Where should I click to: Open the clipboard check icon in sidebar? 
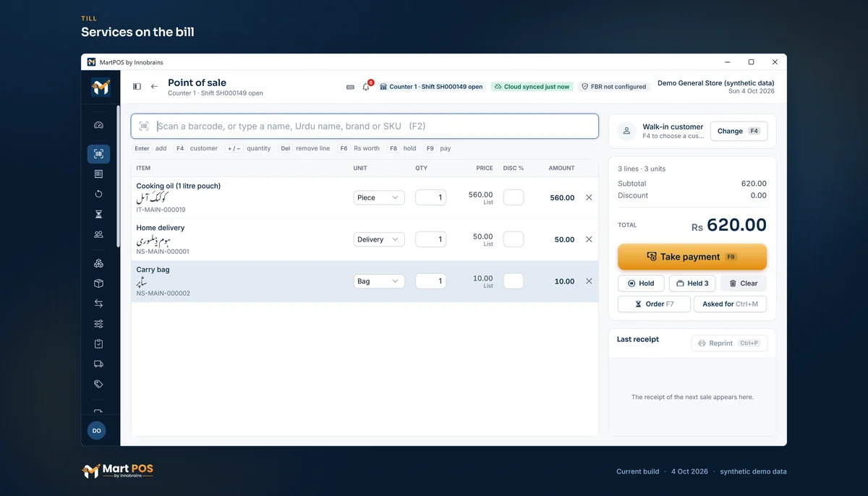click(98, 344)
